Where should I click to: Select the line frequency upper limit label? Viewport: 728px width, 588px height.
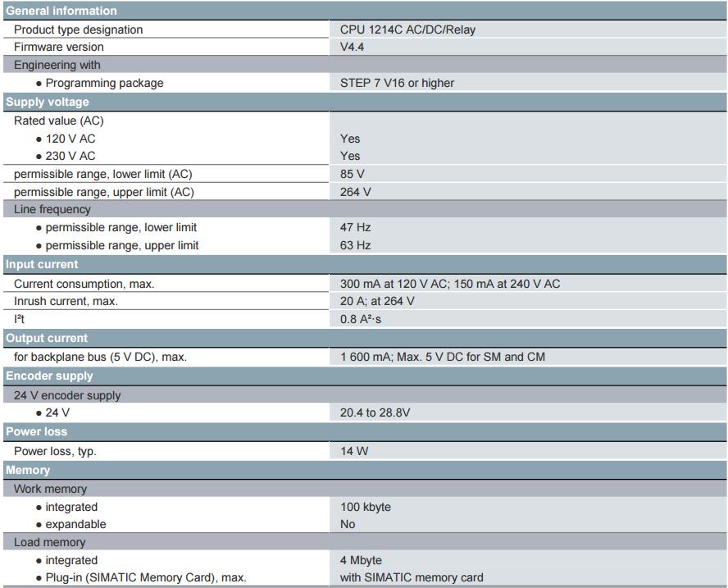[x=122, y=246]
